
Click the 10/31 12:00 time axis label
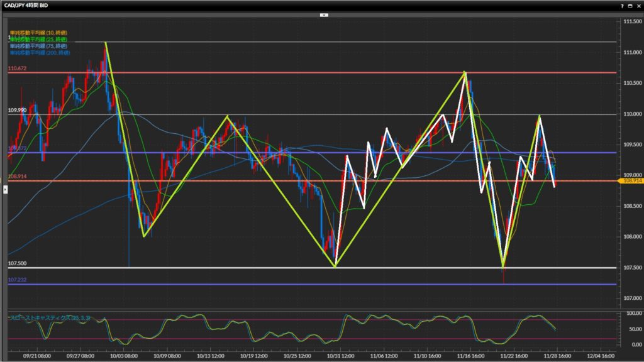pyautogui.click(x=336, y=354)
